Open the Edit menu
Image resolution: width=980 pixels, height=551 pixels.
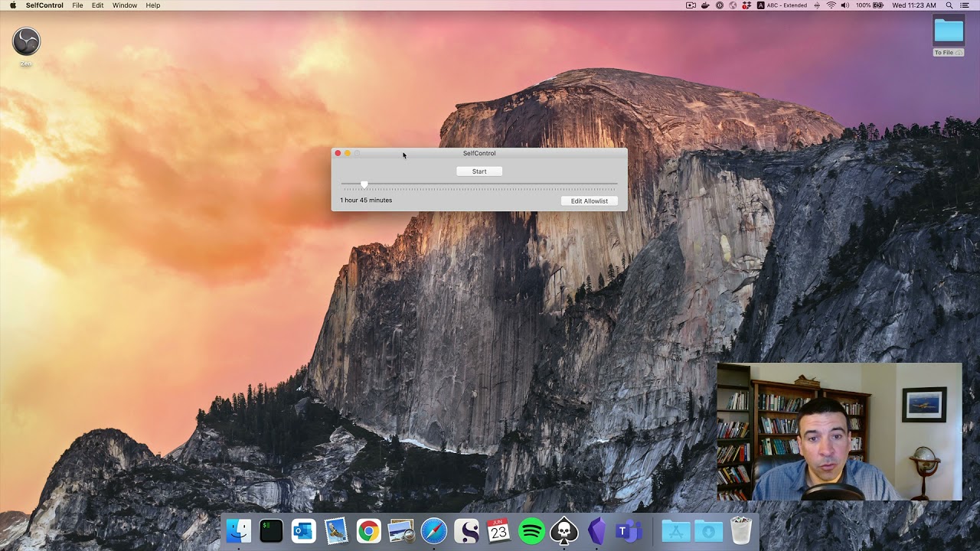click(98, 5)
